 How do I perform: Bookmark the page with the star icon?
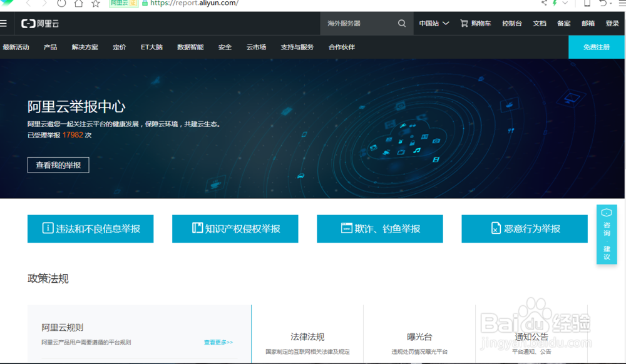(x=95, y=3)
